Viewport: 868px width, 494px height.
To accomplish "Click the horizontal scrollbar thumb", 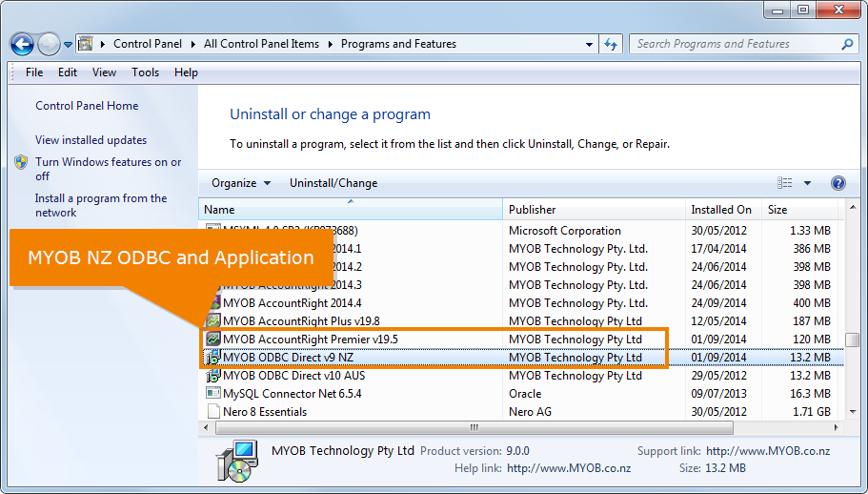I will [474, 427].
